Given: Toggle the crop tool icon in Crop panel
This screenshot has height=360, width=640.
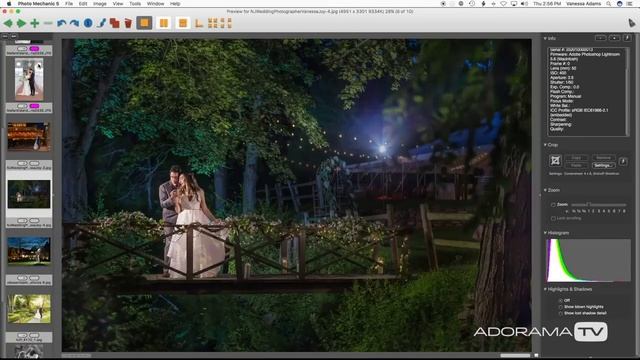Looking at the screenshot, I should [x=555, y=161].
